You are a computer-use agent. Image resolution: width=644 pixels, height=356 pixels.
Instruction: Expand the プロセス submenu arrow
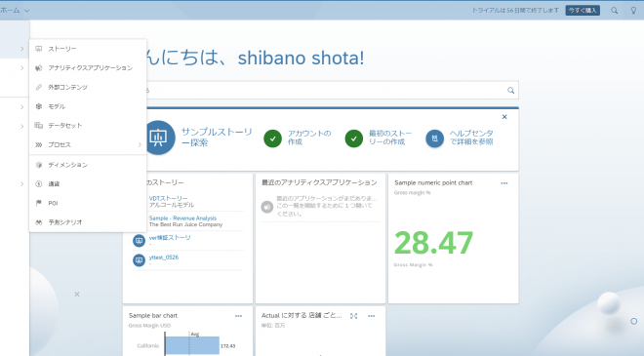pyautogui.click(x=140, y=144)
